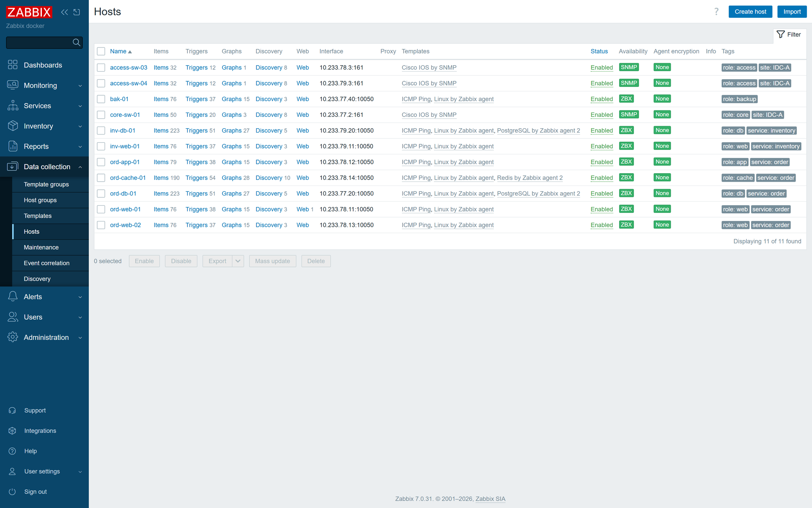Click the Sign out power icon

coord(12,491)
